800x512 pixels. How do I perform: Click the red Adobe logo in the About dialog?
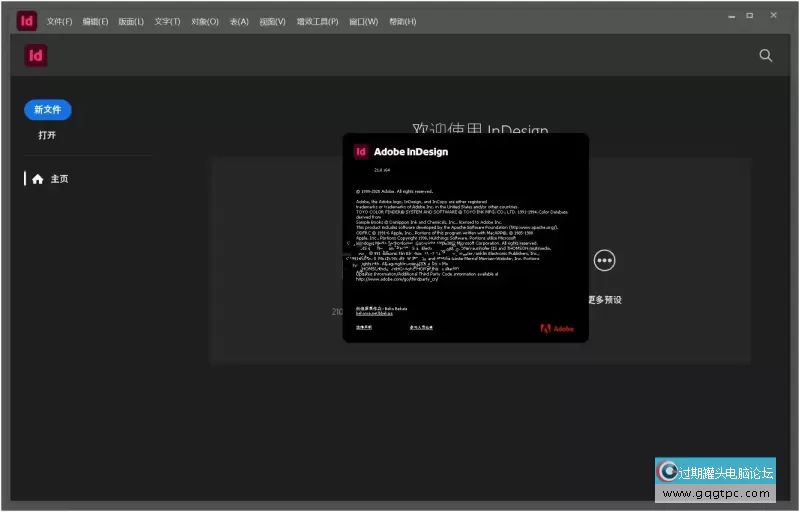coord(557,328)
